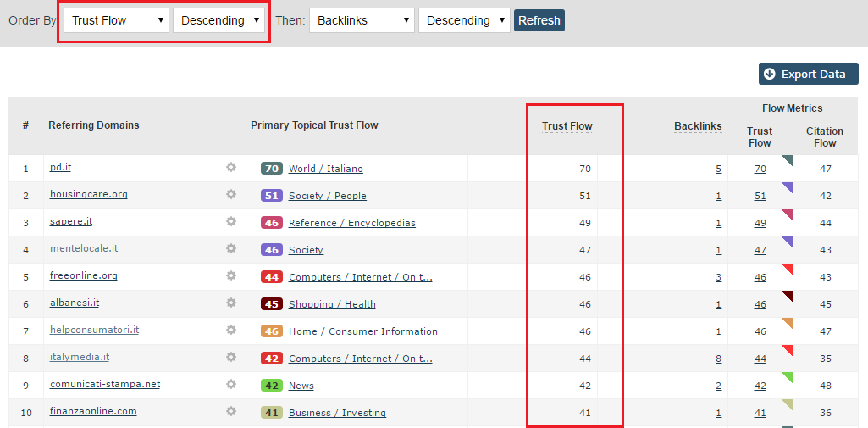Open the pd.it referring domain link
This screenshot has width=868, height=428.
[60, 167]
